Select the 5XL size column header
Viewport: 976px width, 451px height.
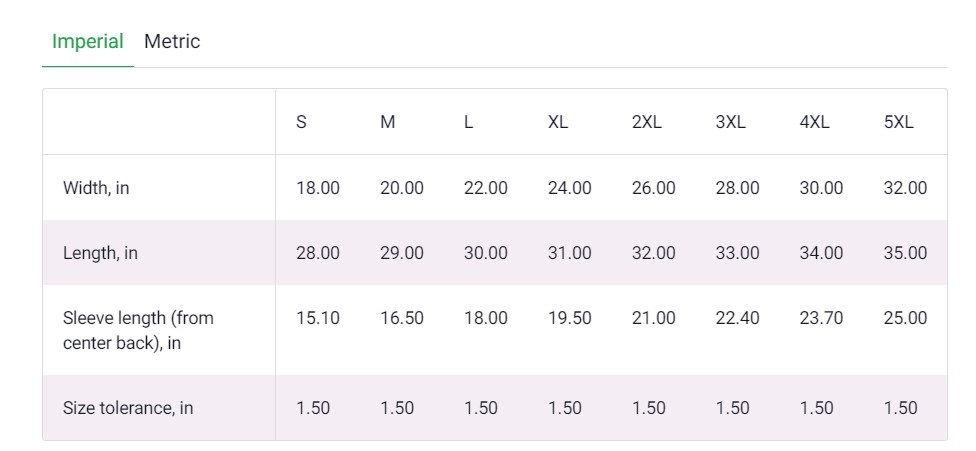(898, 123)
